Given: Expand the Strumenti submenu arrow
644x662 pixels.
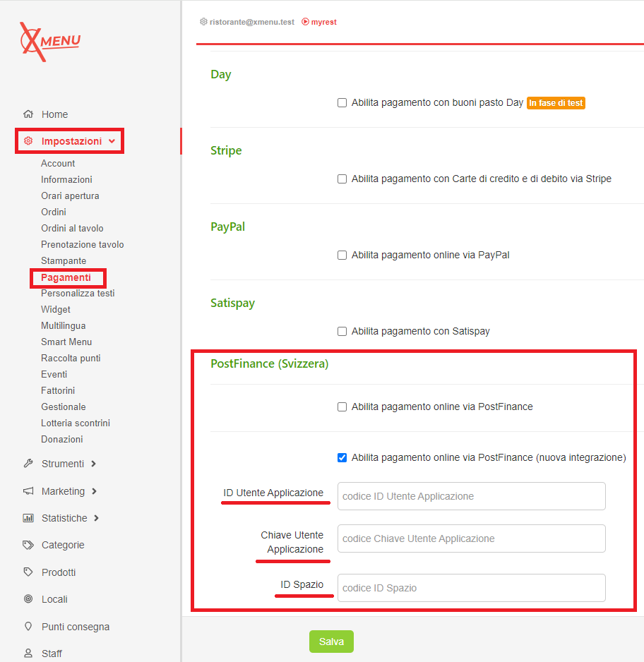Looking at the screenshot, I should (94, 464).
